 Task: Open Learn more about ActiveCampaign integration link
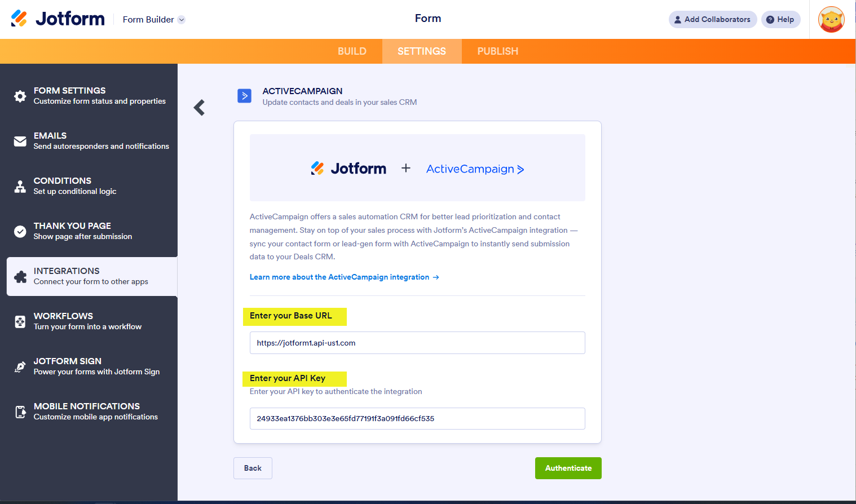[344, 277]
